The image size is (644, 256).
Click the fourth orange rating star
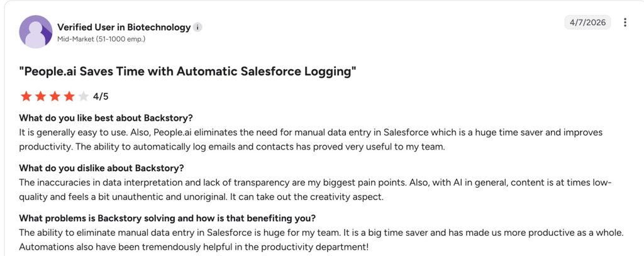pyautogui.click(x=69, y=97)
